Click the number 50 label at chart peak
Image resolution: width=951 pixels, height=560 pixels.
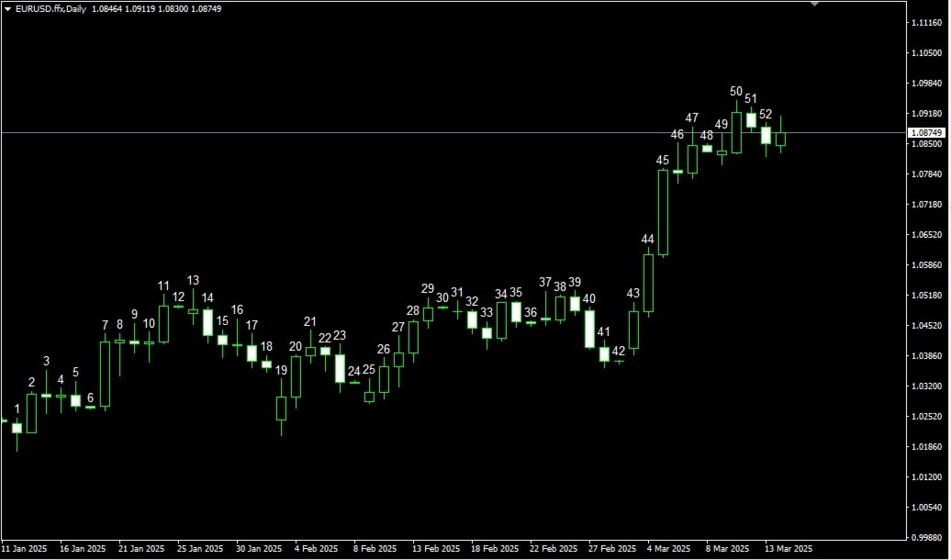tap(735, 91)
